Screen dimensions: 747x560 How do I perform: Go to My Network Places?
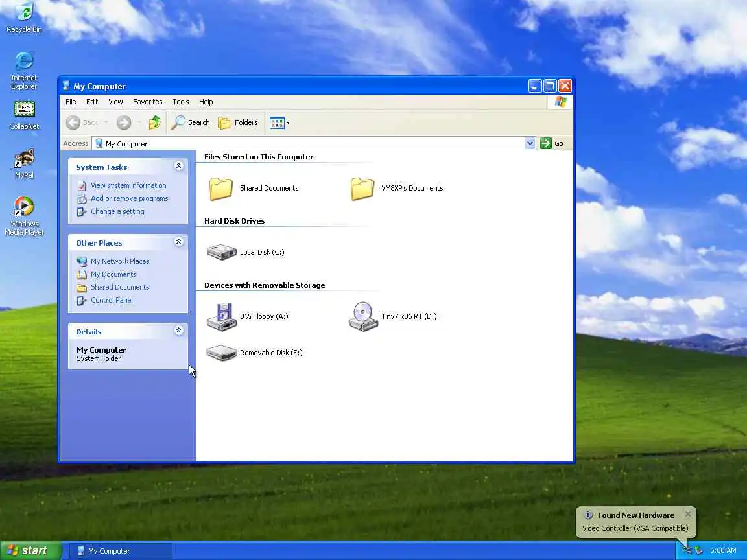click(120, 261)
